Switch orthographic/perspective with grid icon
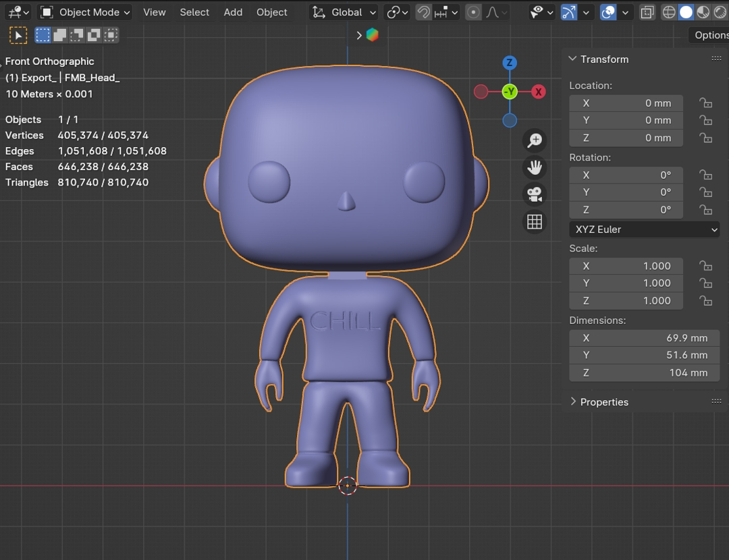729x560 pixels. 535,221
